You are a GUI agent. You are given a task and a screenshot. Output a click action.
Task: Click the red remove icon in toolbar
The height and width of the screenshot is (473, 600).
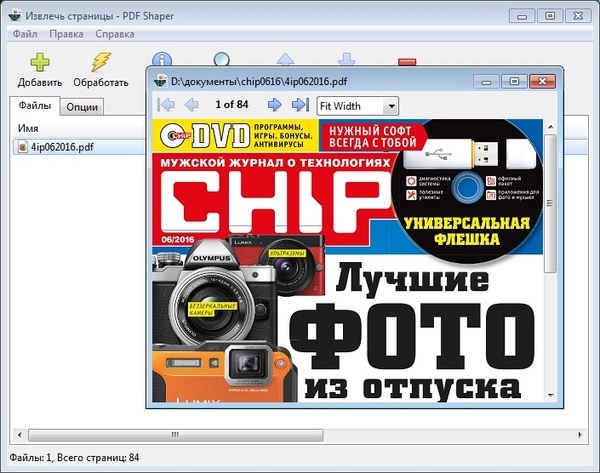point(407,62)
